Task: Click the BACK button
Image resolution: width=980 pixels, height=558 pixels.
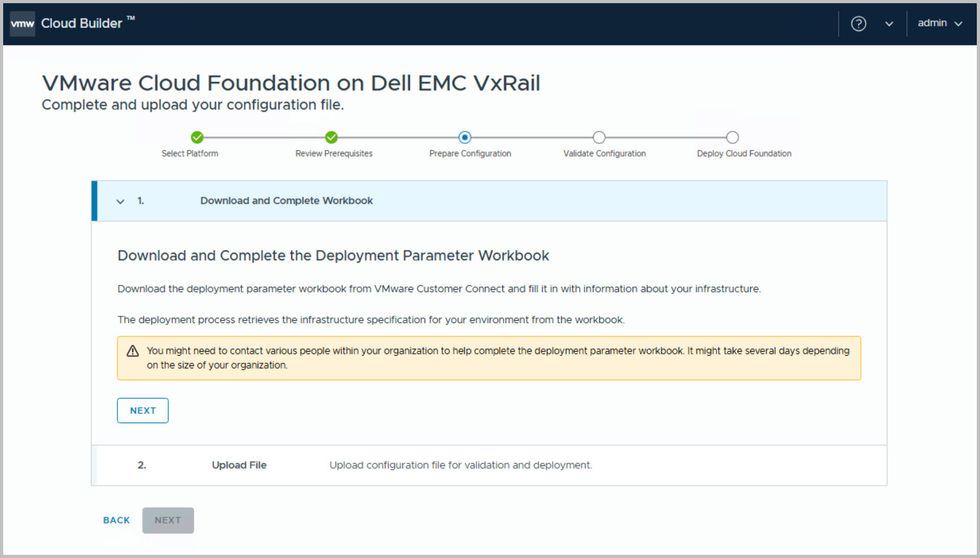Action: point(116,520)
